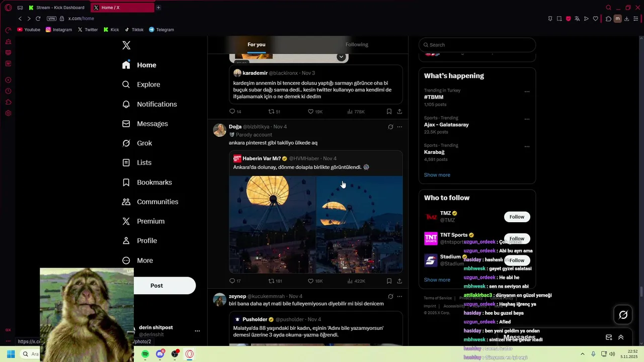644x362 pixels.
Task: Click the X search field
Action: pos(477,45)
